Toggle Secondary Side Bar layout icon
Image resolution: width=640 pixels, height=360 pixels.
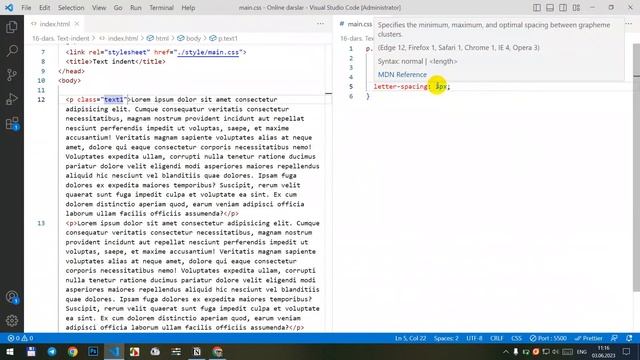pos(563,7)
